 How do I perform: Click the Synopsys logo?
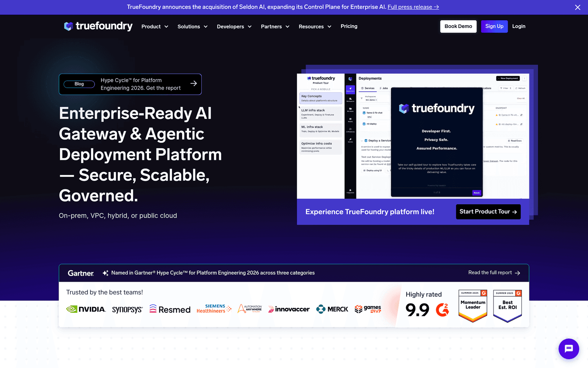pos(127,309)
